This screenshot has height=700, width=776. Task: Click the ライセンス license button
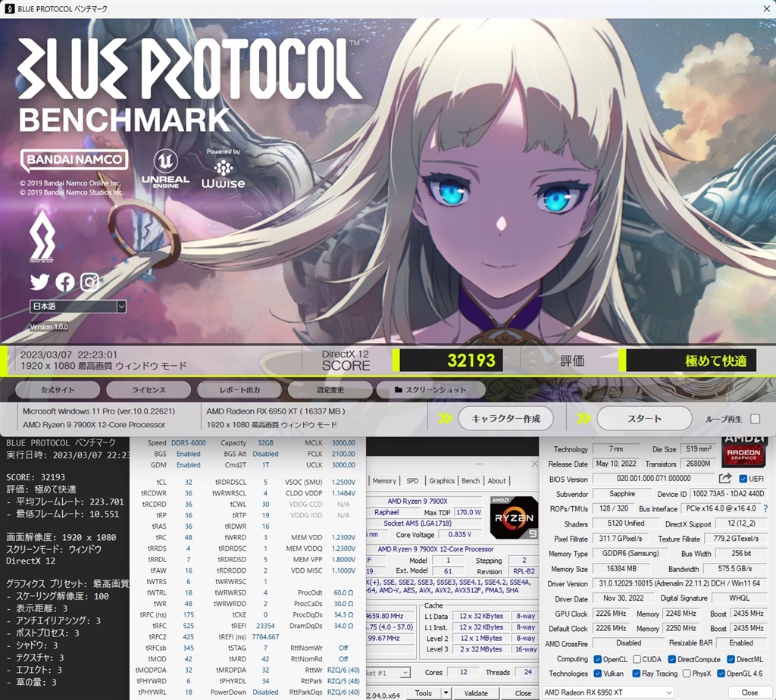coord(149,390)
